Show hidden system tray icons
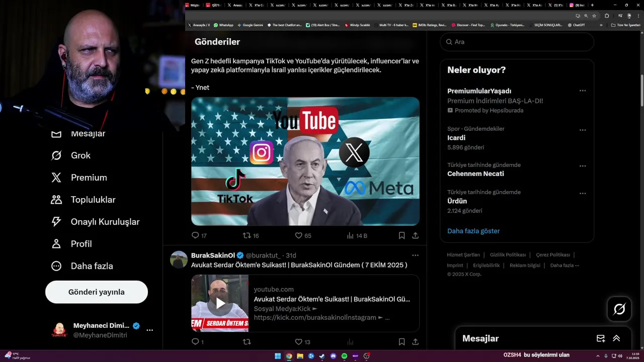 click(598, 356)
